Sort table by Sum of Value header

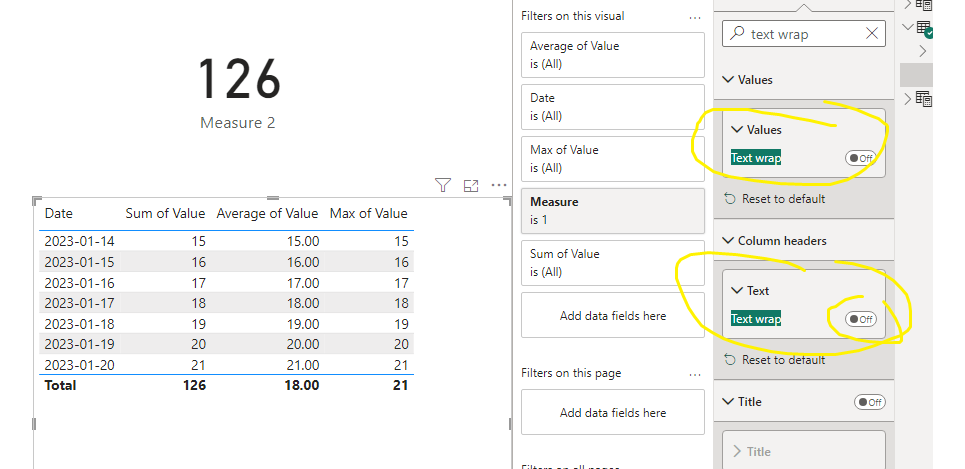coord(165,214)
